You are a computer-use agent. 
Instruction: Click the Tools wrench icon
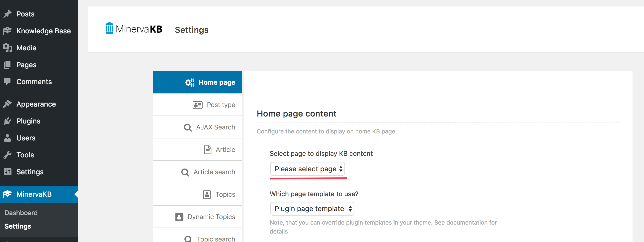pos(7,155)
